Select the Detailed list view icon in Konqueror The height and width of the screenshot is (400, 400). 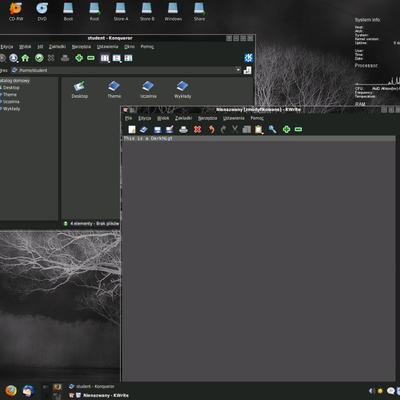[128, 58]
